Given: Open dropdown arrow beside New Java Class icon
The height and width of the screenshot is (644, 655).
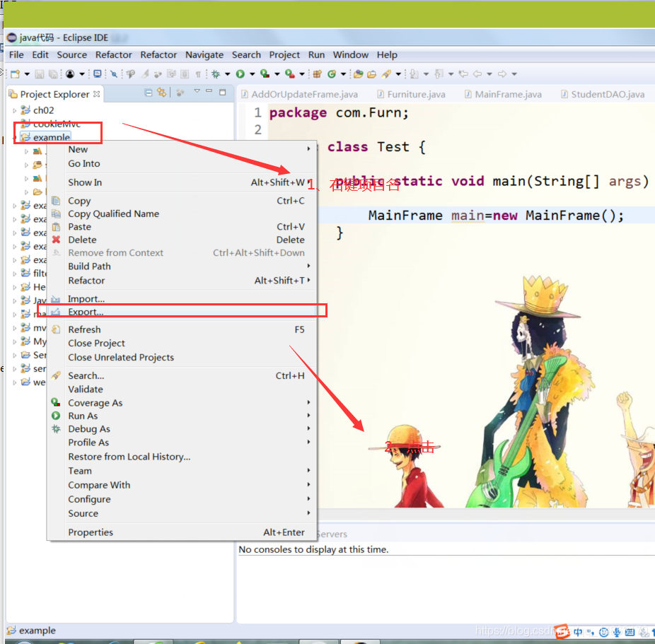Looking at the screenshot, I should click(343, 74).
